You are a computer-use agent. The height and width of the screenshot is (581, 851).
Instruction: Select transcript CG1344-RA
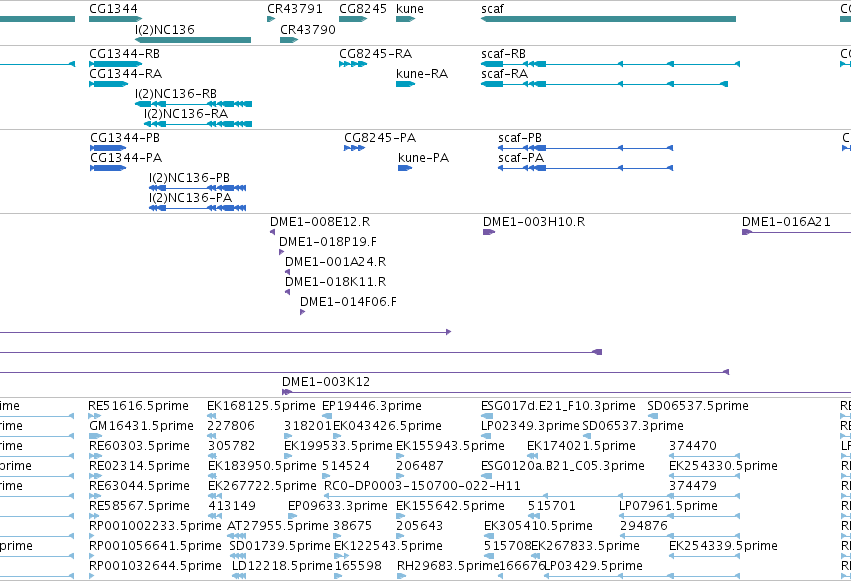(109, 84)
